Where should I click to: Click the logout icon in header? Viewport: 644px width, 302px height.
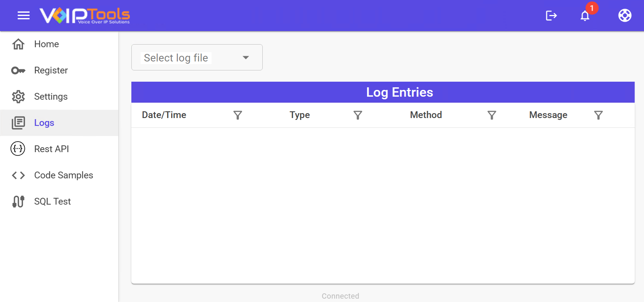[551, 15]
